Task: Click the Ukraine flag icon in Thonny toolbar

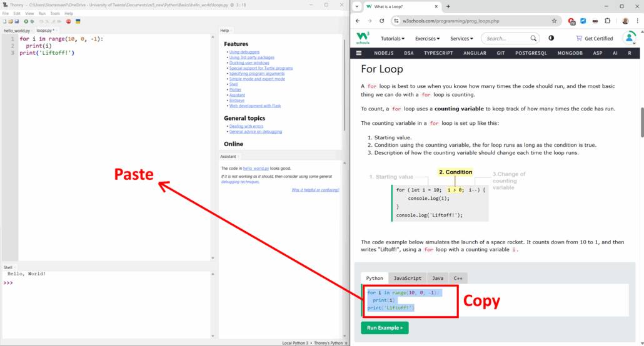Action: pyautogui.click(x=78, y=21)
